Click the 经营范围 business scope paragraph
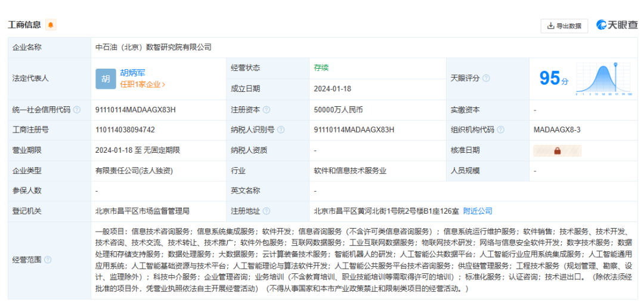 point(363,260)
